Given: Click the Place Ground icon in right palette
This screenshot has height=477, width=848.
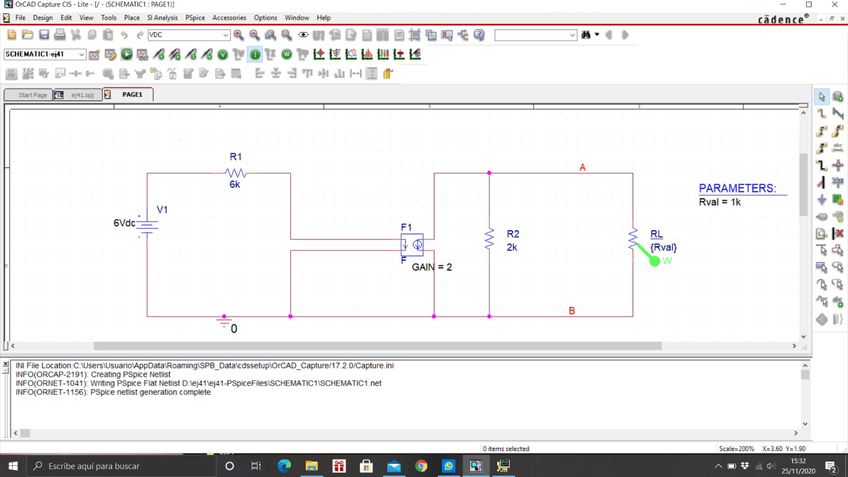Looking at the screenshot, I should click(x=821, y=199).
